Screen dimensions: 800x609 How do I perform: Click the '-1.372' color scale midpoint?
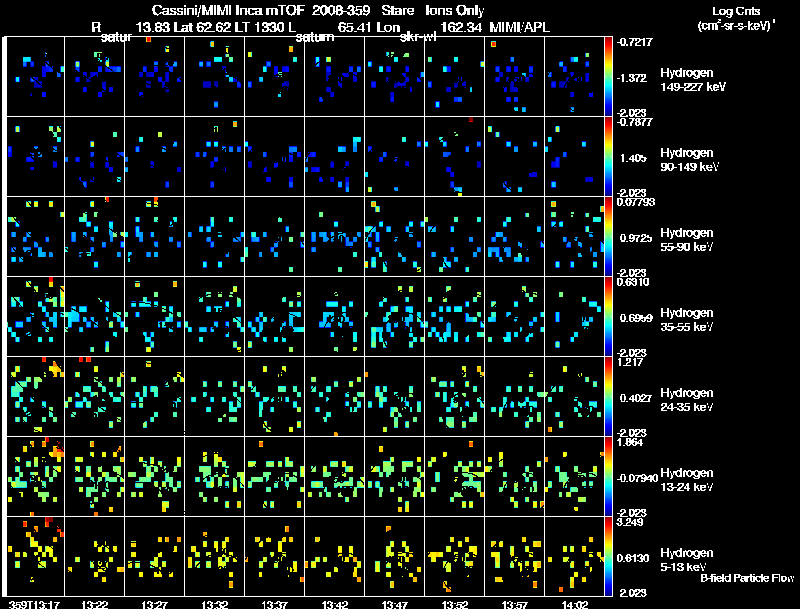632,78
